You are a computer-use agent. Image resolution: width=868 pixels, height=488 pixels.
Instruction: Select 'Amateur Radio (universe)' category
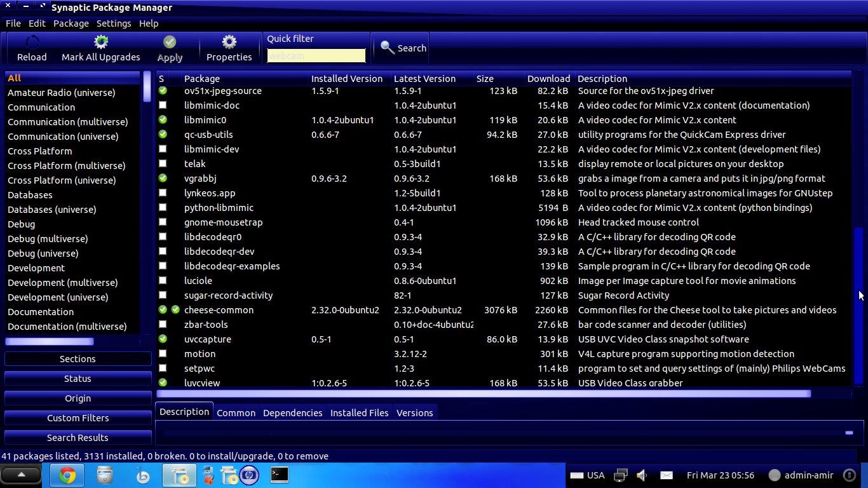[x=72, y=92]
